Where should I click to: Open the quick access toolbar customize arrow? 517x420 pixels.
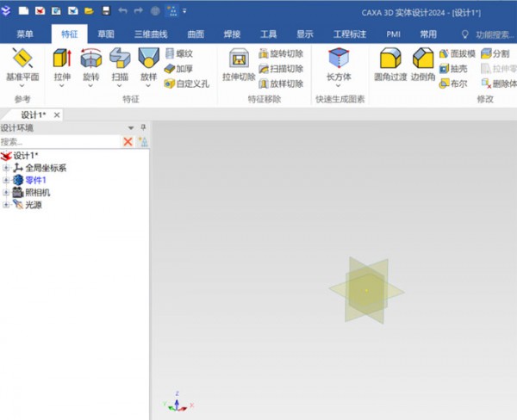[184, 11]
